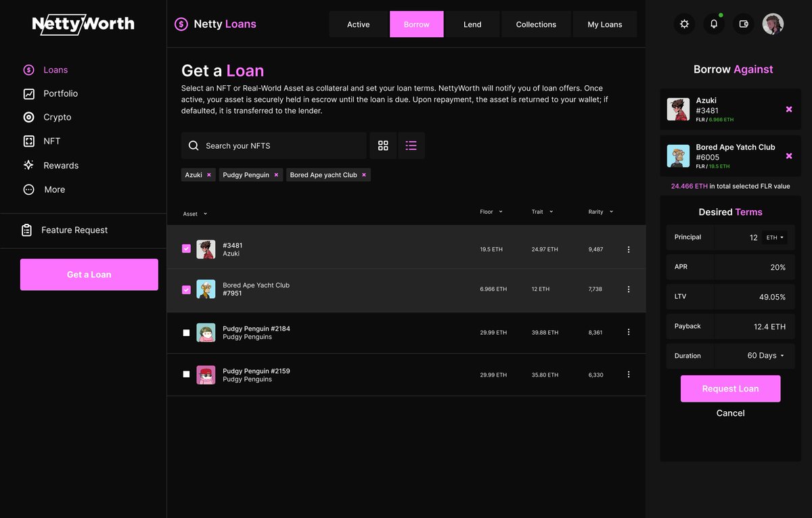Remove Pudgy Penguin filter tag

pyautogui.click(x=276, y=175)
